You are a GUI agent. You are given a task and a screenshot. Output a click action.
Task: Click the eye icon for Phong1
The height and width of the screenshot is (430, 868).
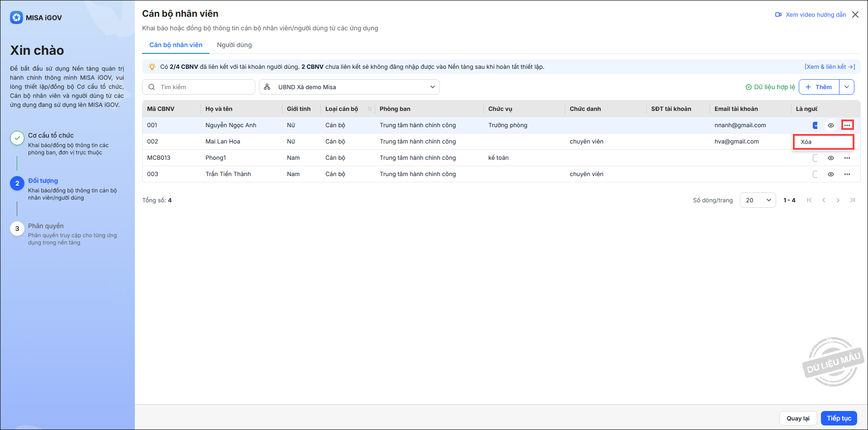[x=831, y=158]
